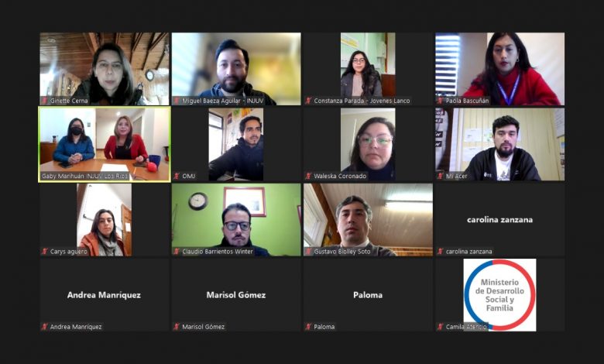The width and height of the screenshot is (604, 364).
Task: Click muted mic icon beside Constanza Parada
Action: [x=308, y=101]
